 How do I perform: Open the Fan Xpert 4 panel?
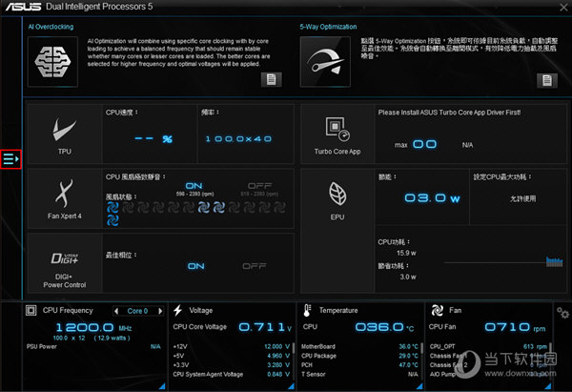coord(65,199)
